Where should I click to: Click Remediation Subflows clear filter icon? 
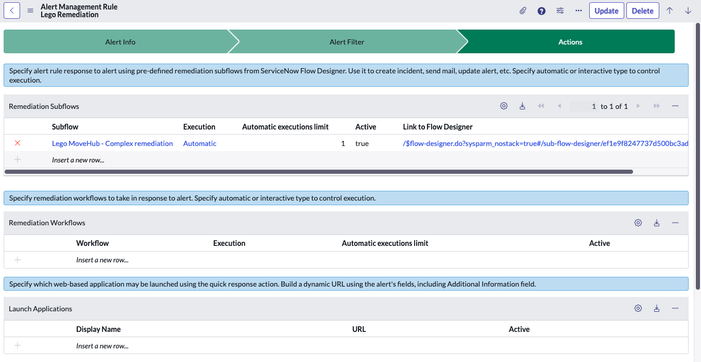tap(522, 106)
